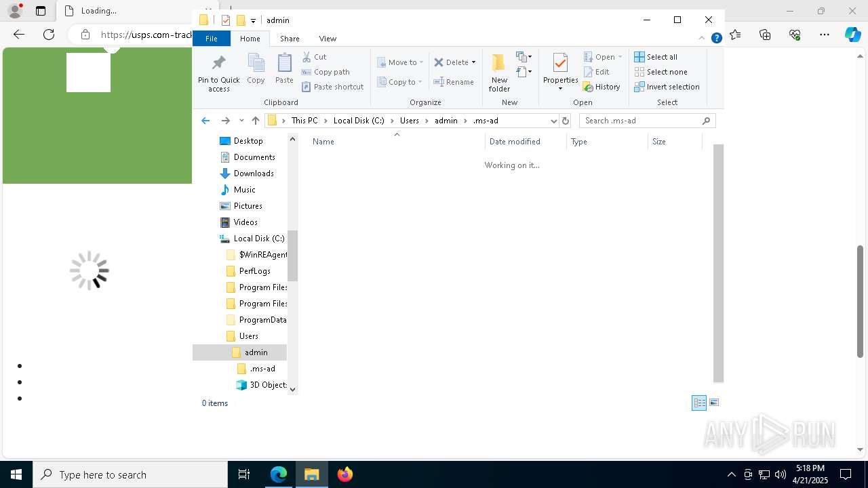Image resolution: width=868 pixels, height=488 pixels.
Task: Open Windows Start menu
Action: point(16,474)
